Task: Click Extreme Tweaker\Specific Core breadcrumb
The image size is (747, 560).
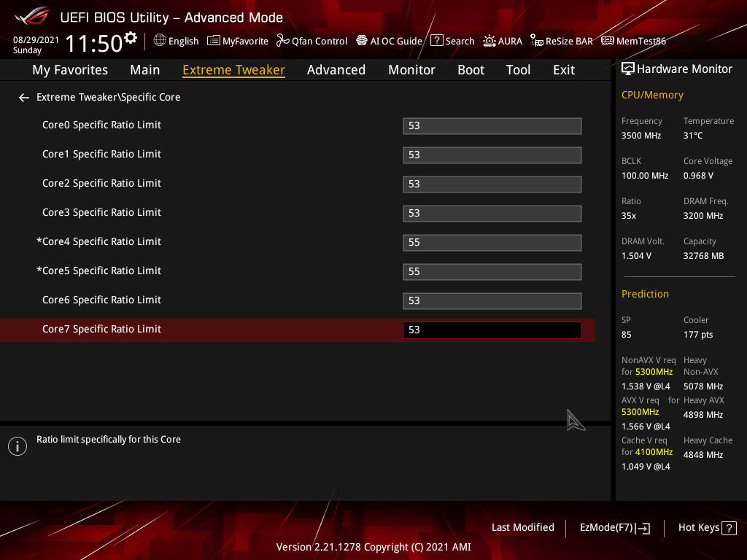Action: pos(109,97)
